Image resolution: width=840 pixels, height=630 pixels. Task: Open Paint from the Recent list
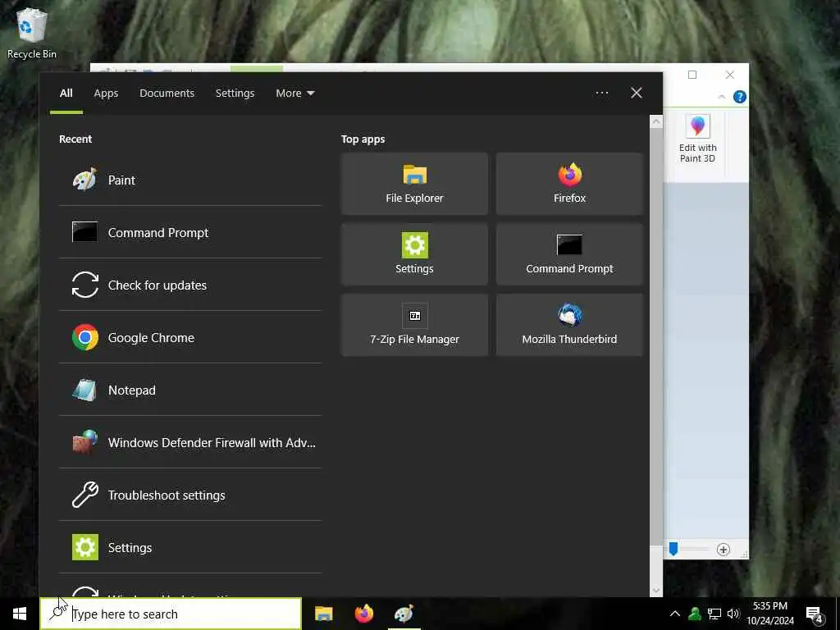190,180
